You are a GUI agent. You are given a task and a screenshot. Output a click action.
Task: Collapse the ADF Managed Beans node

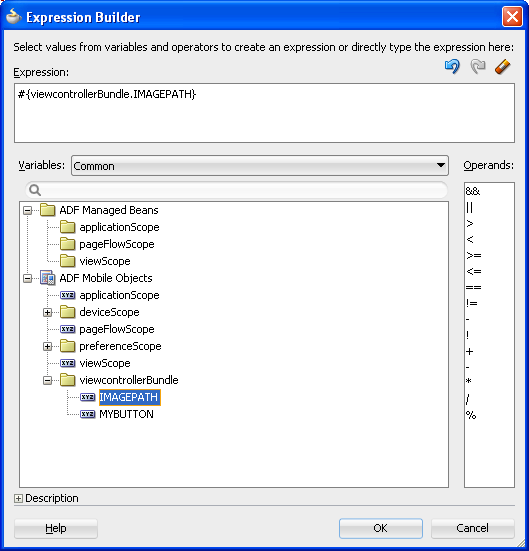pos(27,210)
